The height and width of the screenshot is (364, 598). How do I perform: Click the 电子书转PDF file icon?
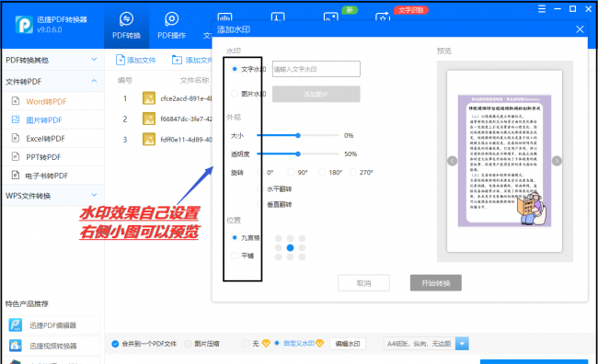point(16,176)
